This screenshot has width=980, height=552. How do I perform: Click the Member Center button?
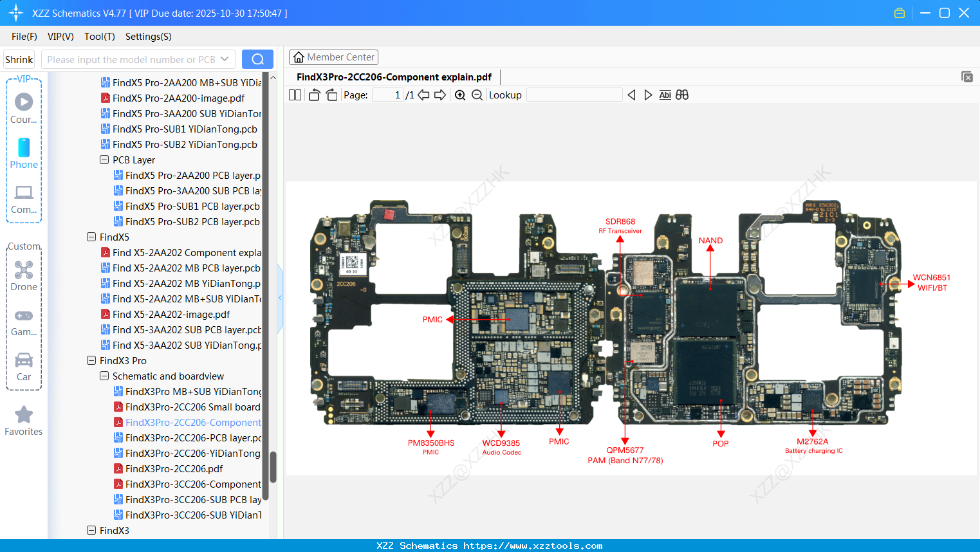click(x=333, y=57)
